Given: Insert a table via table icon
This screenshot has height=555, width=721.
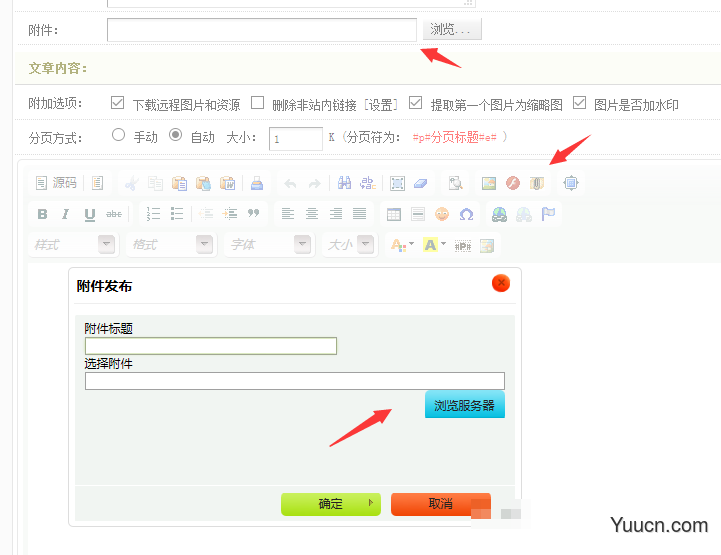Looking at the screenshot, I should coord(394,214).
